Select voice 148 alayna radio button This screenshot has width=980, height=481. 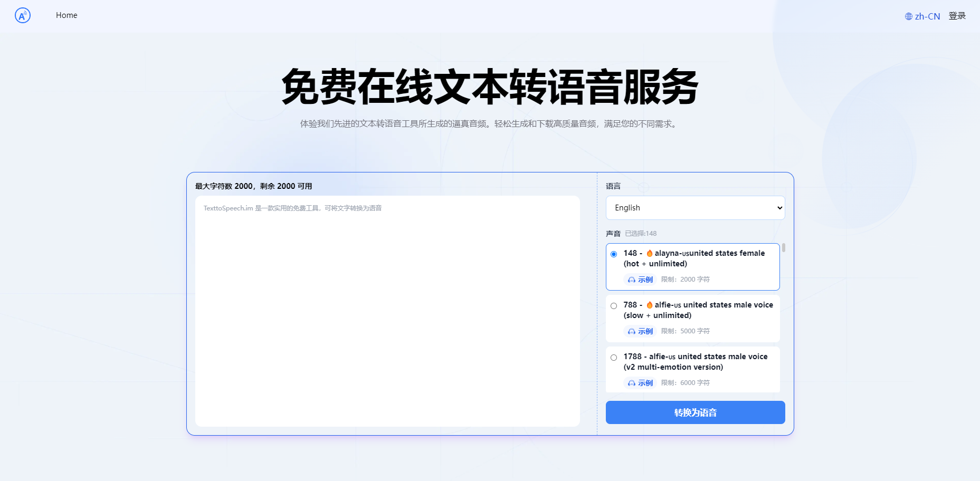[x=614, y=254]
